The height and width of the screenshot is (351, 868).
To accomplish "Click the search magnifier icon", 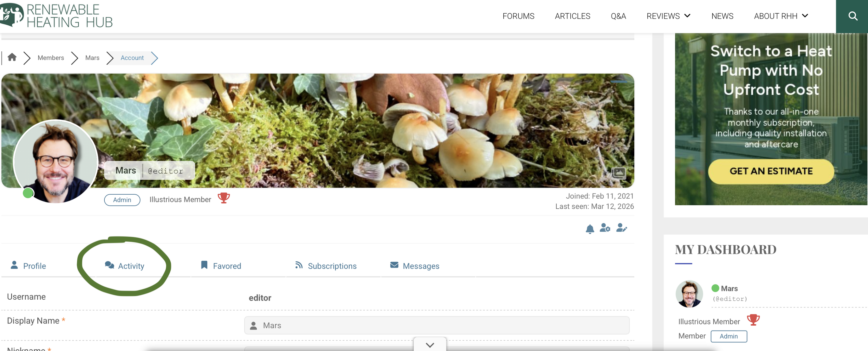I will (x=852, y=16).
